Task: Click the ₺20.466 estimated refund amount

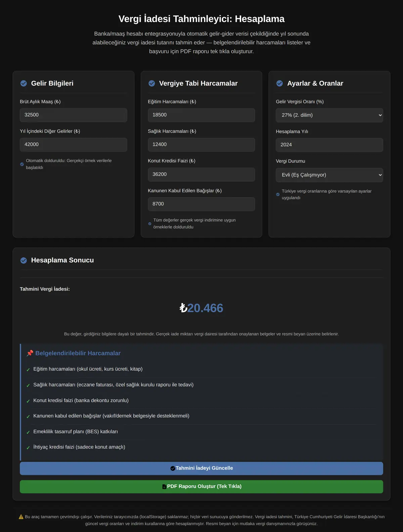Action: 201,308
